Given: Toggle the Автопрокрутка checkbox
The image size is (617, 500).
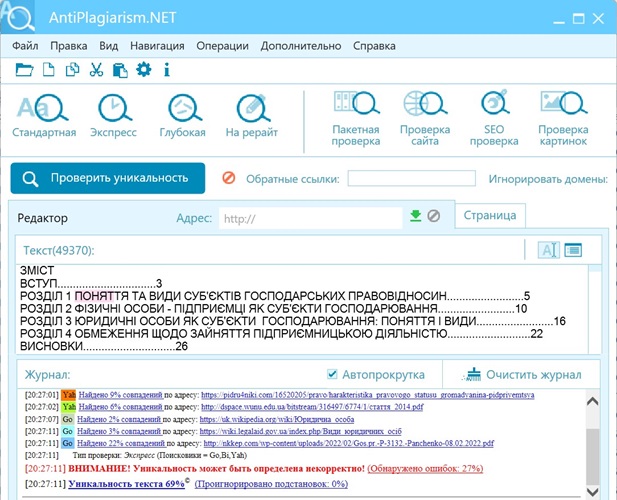Looking at the screenshot, I should [332, 374].
